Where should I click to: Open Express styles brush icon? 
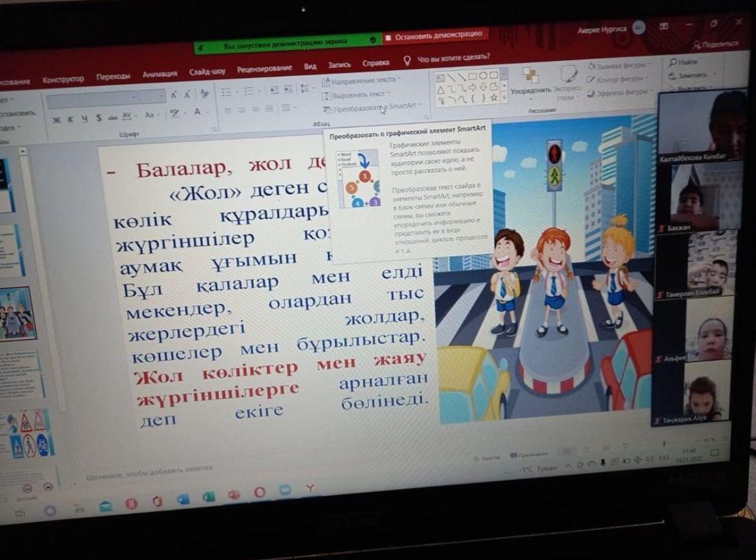(x=568, y=74)
